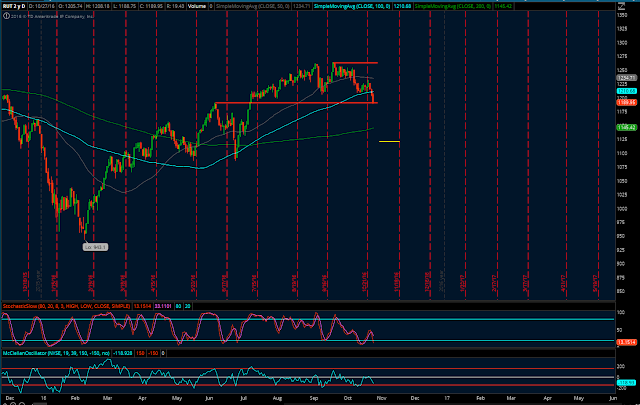Image resolution: width=640 pixels, height=405 pixels.
Task: Click the D: 10/27/16 date value
Action: 42,7
